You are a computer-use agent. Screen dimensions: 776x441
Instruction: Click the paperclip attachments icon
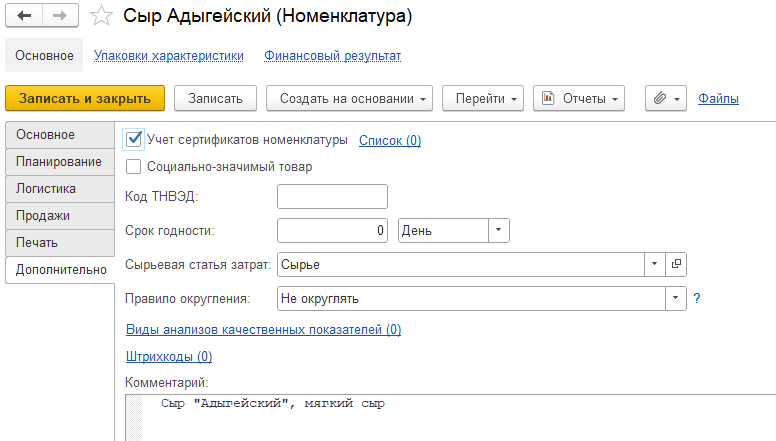pos(659,98)
